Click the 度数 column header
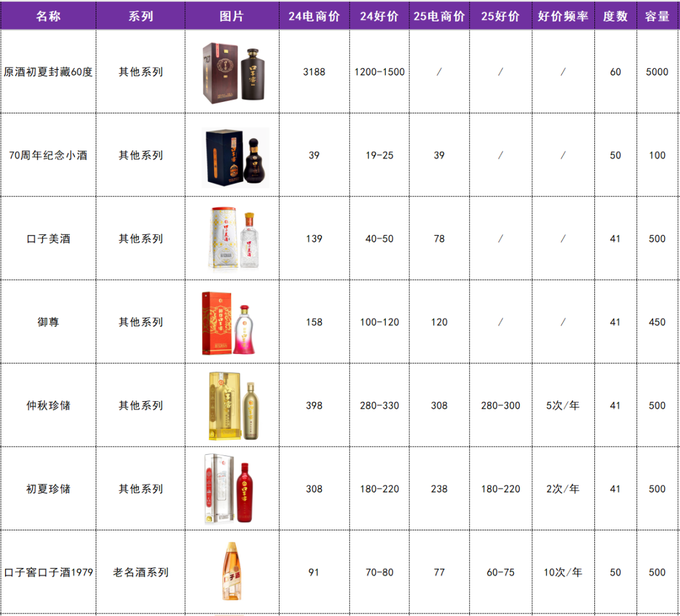The width and height of the screenshot is (680, 616). [615, 16]
